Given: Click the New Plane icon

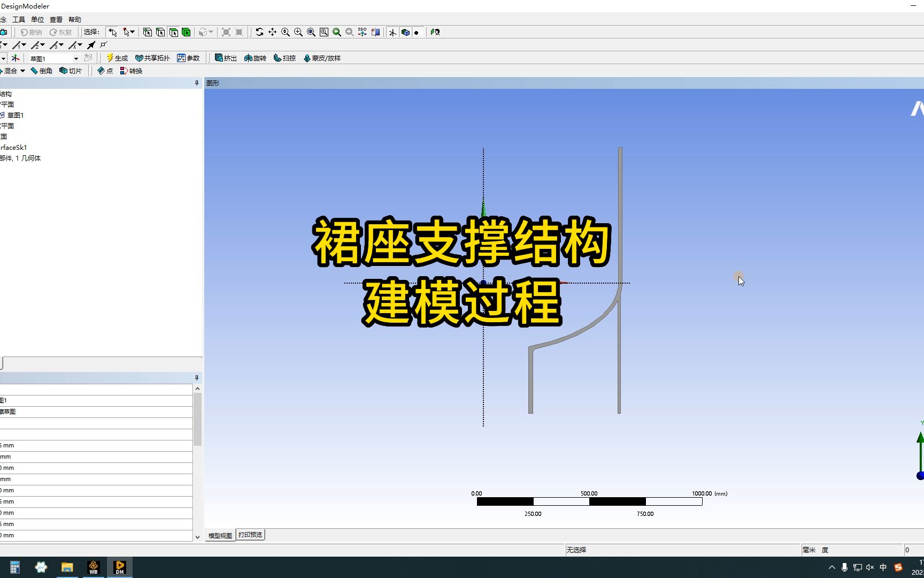Looking at the screenshot, I should [x=16, y=58].
